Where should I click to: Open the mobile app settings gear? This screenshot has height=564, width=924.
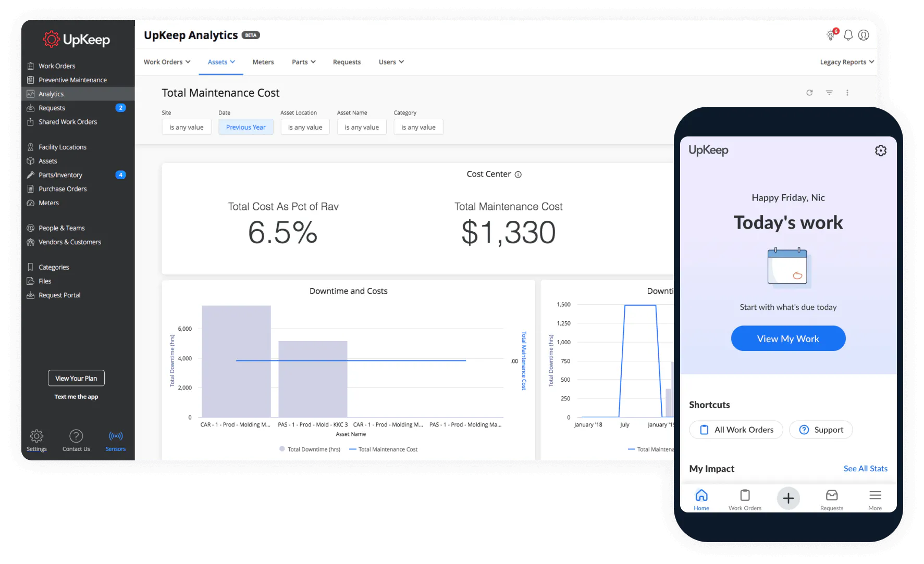point(881,151)
